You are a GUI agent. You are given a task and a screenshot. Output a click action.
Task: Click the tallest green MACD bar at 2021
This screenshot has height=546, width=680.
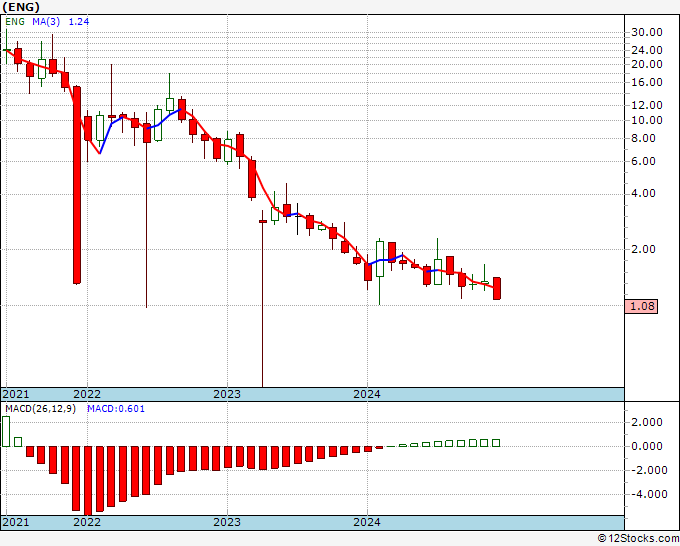6,432
